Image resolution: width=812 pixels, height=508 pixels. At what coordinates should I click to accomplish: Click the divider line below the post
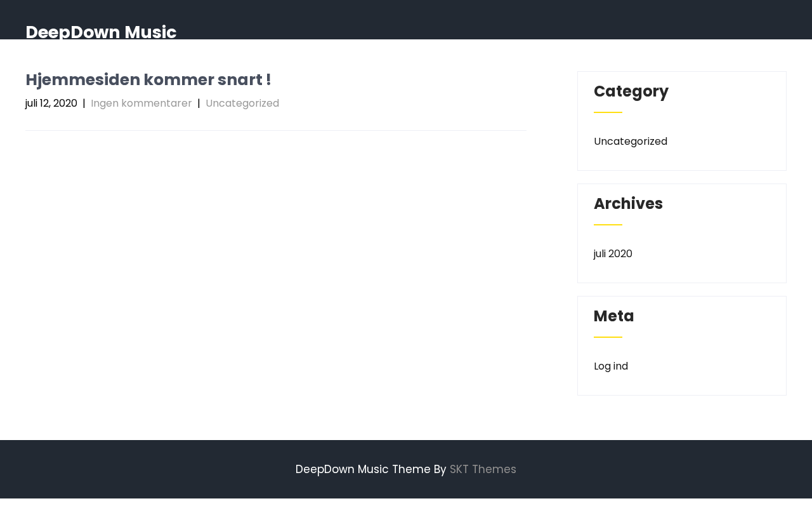[276, 131]
